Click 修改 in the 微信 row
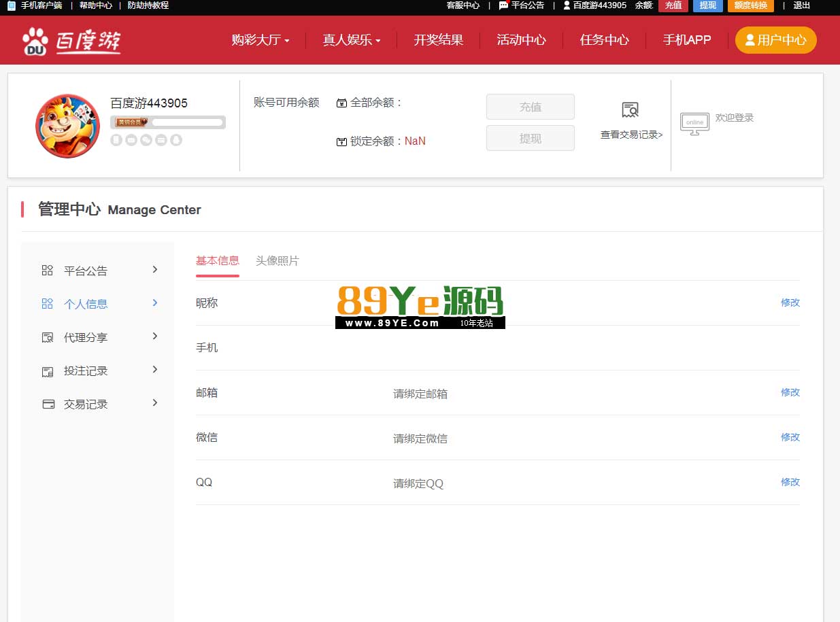This screenshot has width=840, height=622. click(790, 437)
